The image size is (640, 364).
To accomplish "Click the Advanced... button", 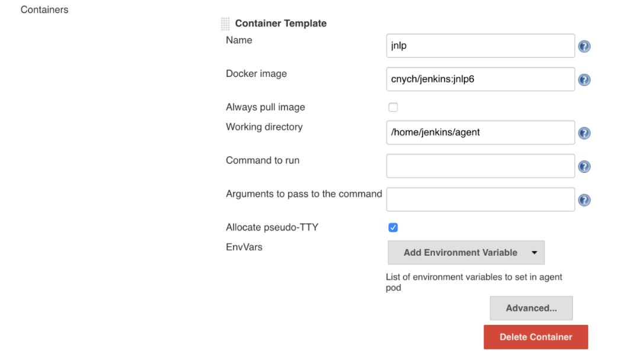I will pyautogui.click(x=531, y=308).
